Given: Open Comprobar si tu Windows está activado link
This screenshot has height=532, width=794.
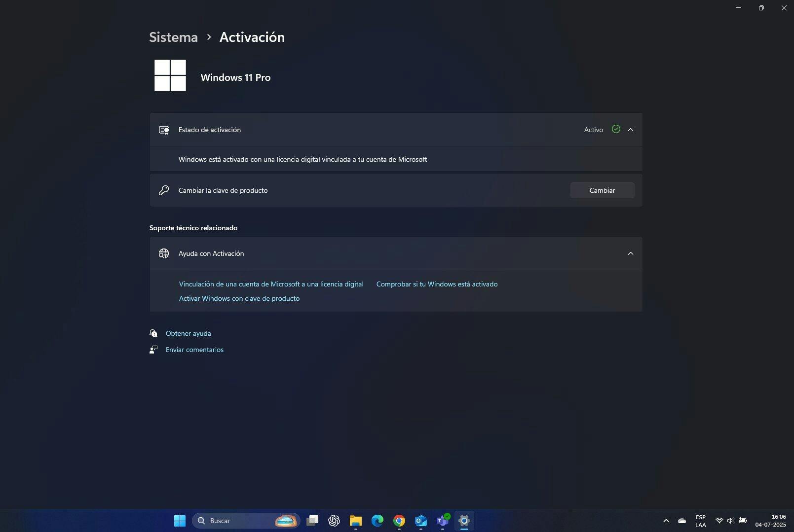Looking at the screenshot, I should tap(437, 284).
